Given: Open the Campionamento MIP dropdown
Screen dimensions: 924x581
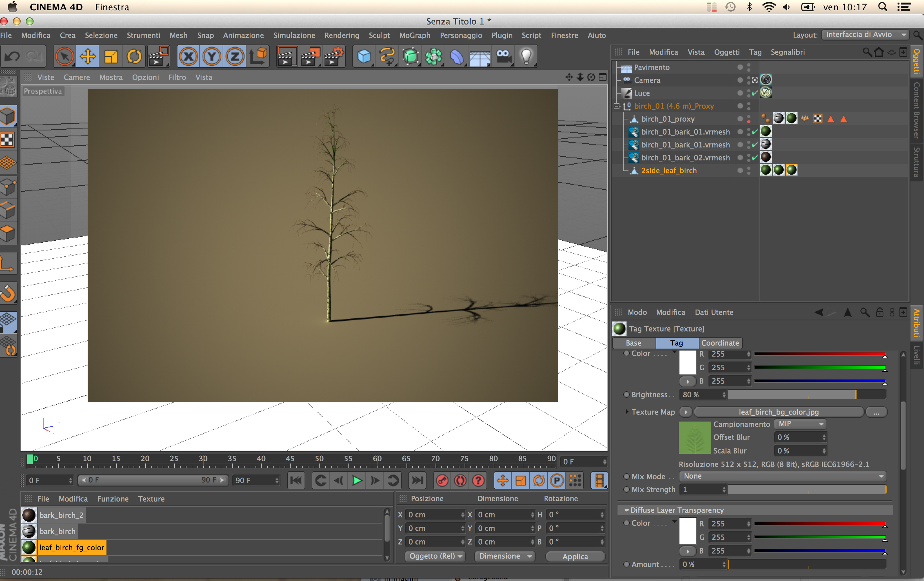Looking at the screenshot, I should tap(800, 424).
